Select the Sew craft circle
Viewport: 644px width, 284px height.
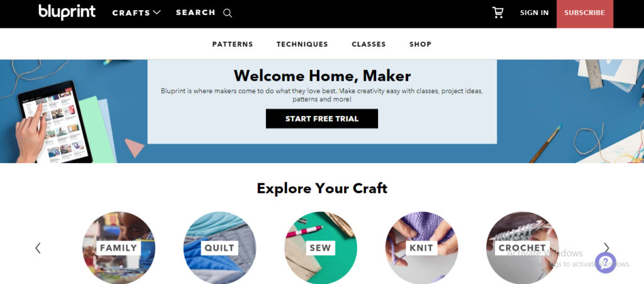pos(321,248)
